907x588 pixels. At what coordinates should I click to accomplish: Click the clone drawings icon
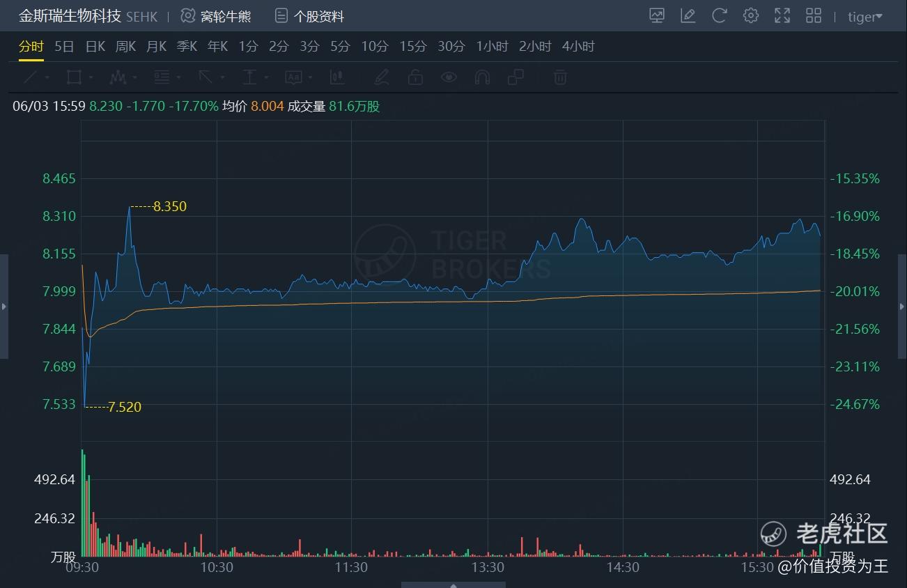point(515,77)
